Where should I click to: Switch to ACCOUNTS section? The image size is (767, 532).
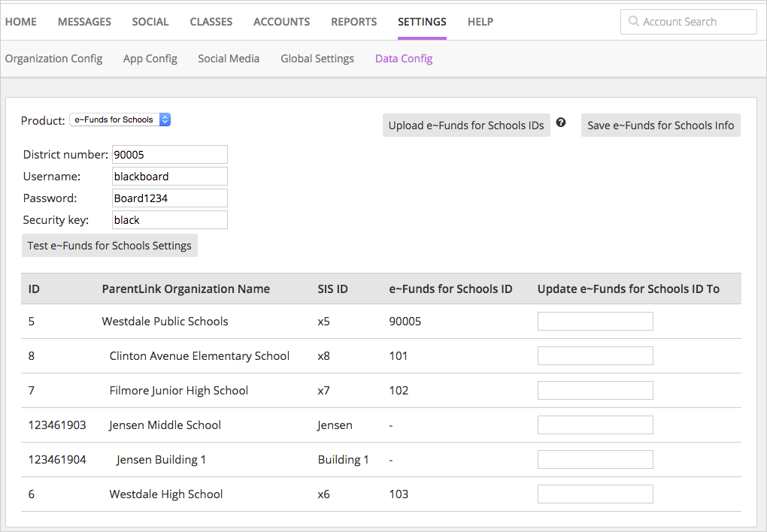point(282,22)
